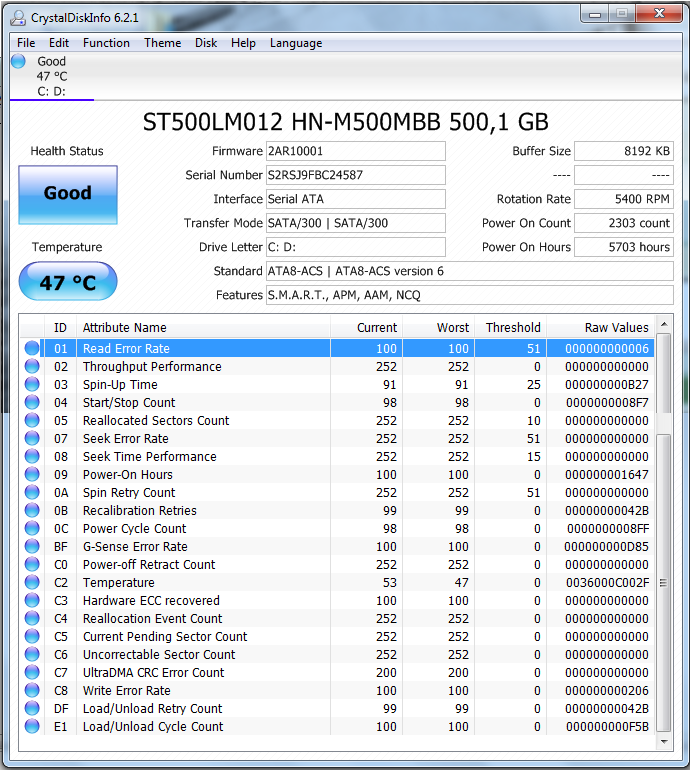This screenshot has height=770, width=690.
Task: Click the CrystalDiskInfo title bar app icon
Action: 18,18
